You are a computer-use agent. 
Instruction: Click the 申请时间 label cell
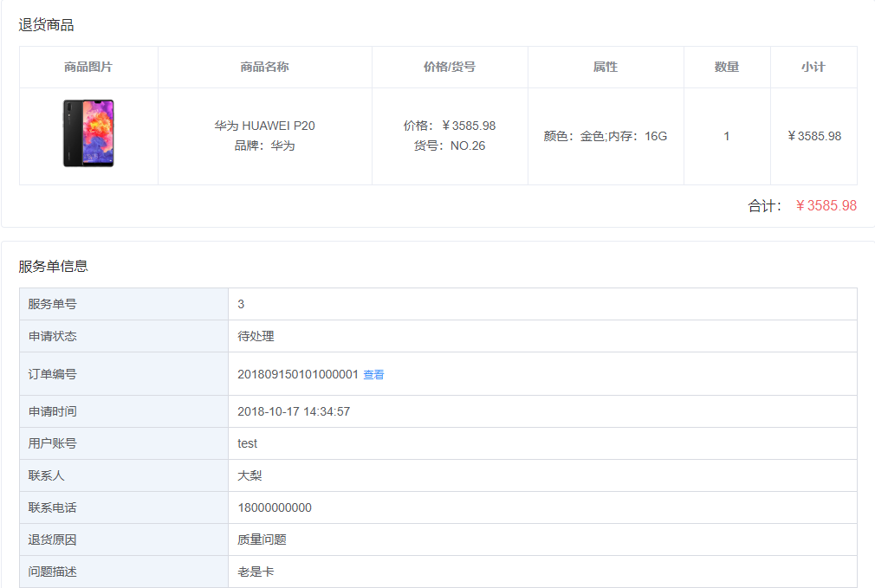coord(124,411)
